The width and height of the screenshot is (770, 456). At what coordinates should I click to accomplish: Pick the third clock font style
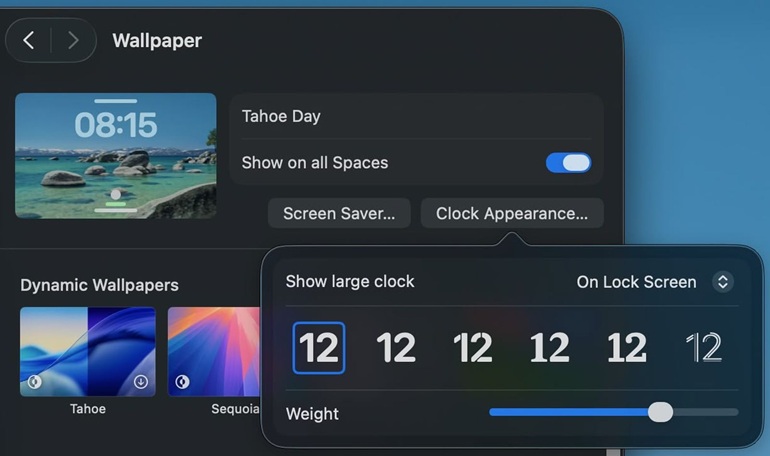pos(473,348)
